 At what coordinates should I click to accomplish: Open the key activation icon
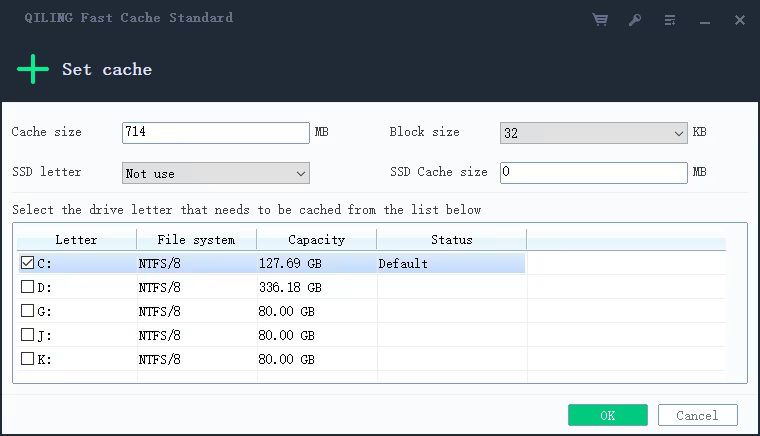point(635,19)
